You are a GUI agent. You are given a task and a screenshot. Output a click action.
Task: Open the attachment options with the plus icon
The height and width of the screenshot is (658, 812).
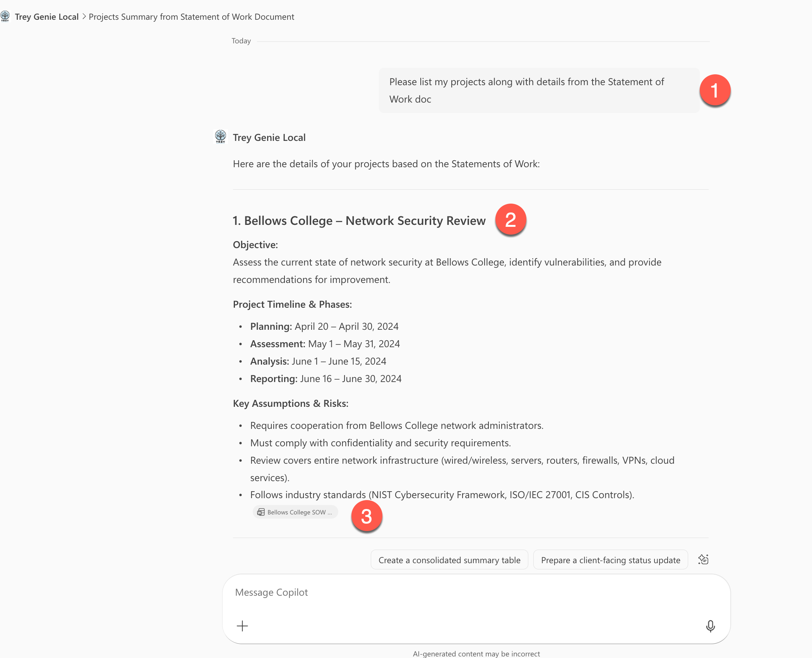(242, 625)
